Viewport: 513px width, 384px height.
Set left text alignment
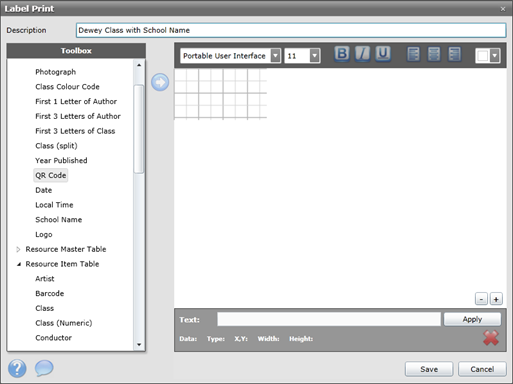(x=413, y=54)
